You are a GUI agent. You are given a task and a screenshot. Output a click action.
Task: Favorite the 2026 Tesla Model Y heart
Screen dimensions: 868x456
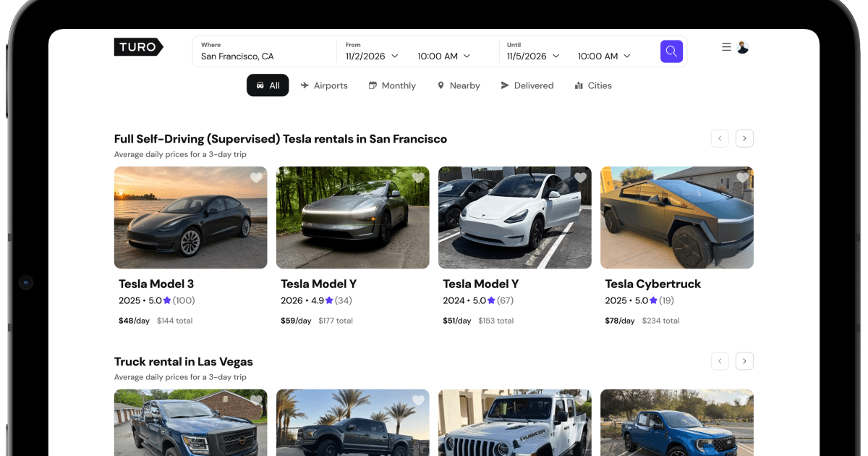point(418,178)
